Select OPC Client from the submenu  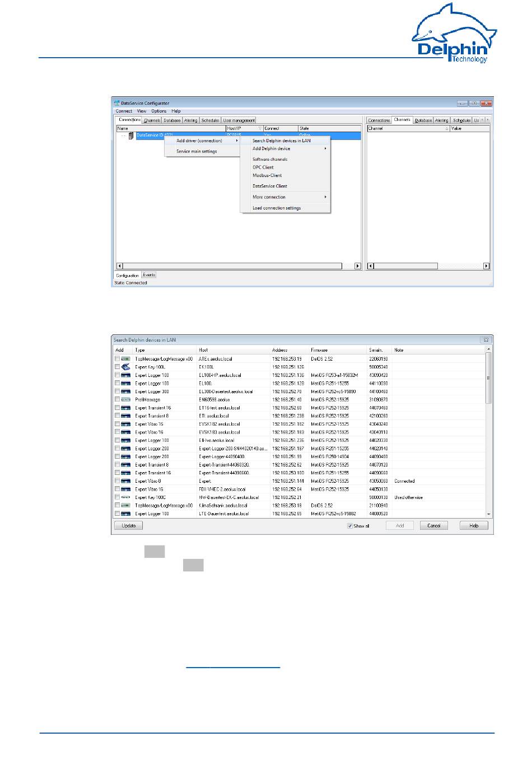point(285,167)
